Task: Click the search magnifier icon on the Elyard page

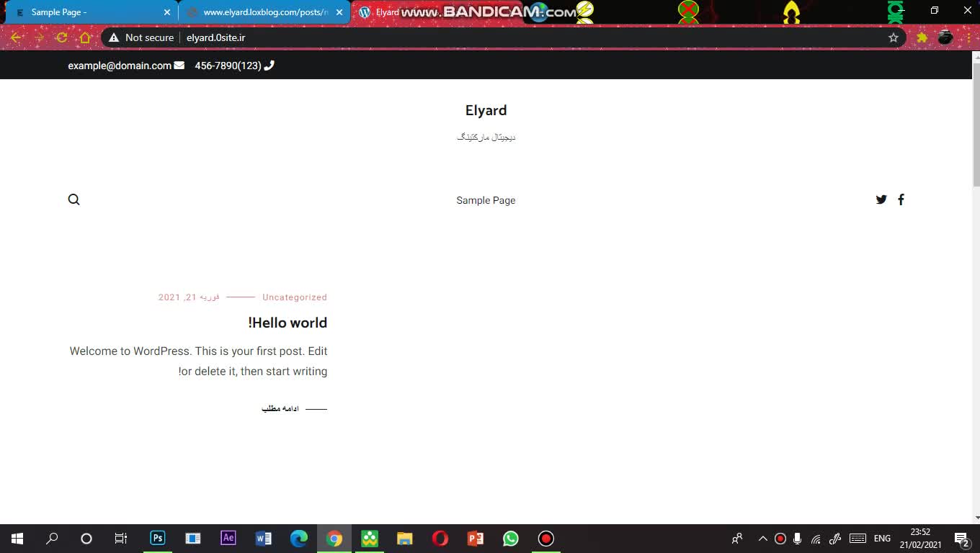Action: 73,199
